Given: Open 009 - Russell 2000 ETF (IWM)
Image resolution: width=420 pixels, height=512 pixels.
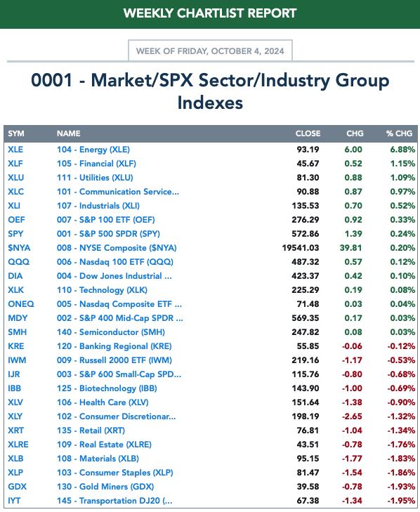Looking at the screenshot, I should point(114,360).
